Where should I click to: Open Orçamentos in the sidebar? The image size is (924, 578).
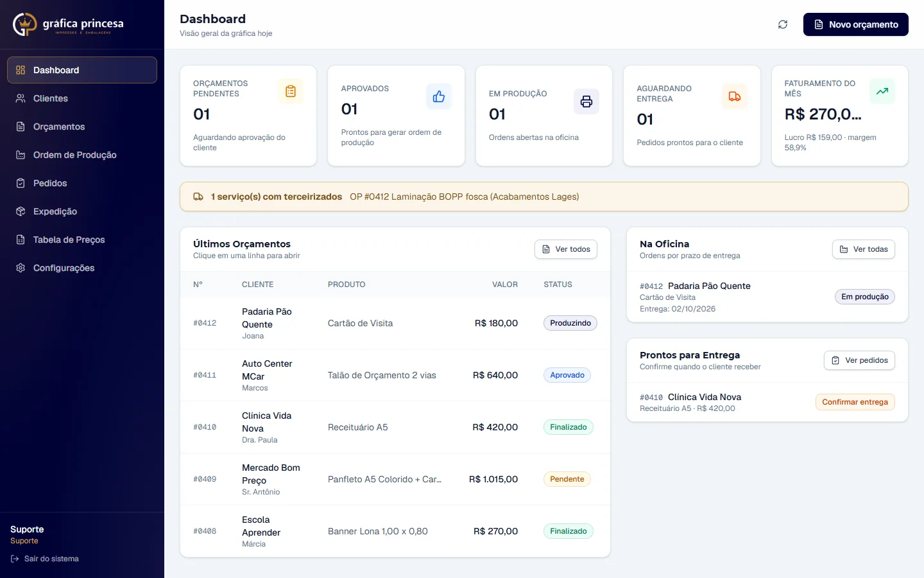click(82, 127)
